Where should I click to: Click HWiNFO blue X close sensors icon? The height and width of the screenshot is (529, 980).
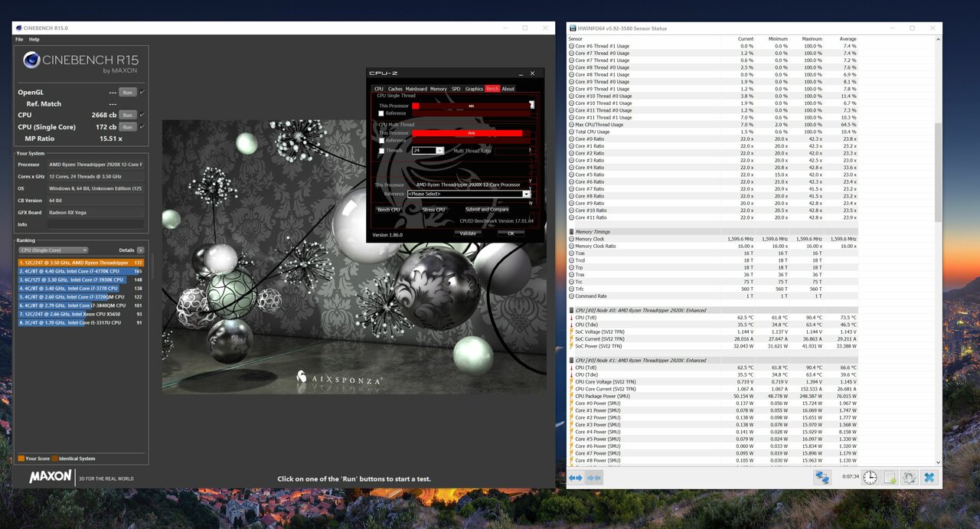click(929, 478)
